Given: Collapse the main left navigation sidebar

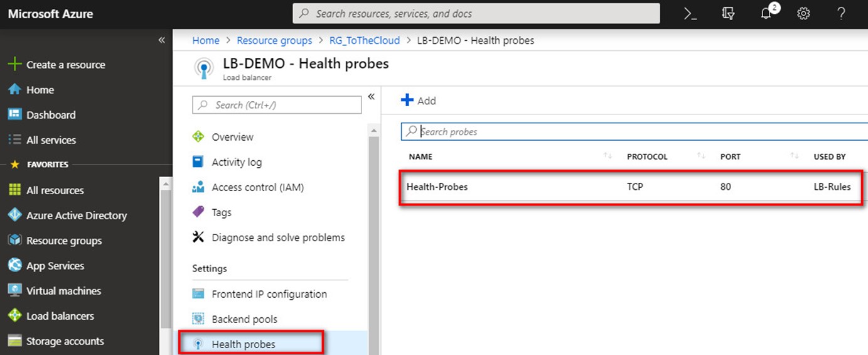Looking at the screenshot, I should [x=161, y=40].
